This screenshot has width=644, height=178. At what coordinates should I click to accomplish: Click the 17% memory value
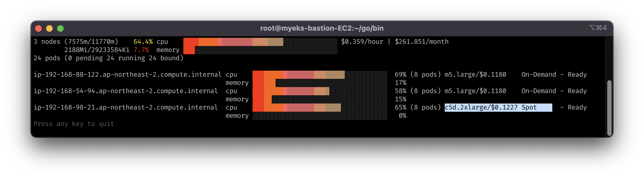(x=401, y=83)
